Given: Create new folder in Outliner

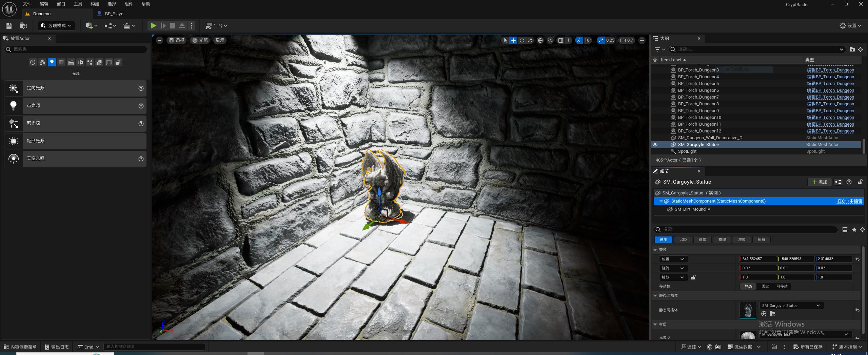Looking at the screenshot, I should point(852,49).
